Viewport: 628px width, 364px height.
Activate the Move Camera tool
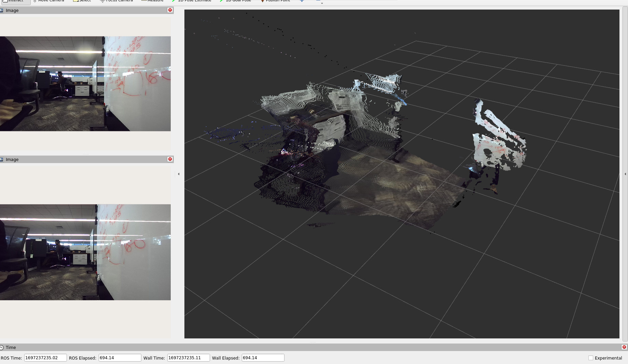(x=49, y=1)
